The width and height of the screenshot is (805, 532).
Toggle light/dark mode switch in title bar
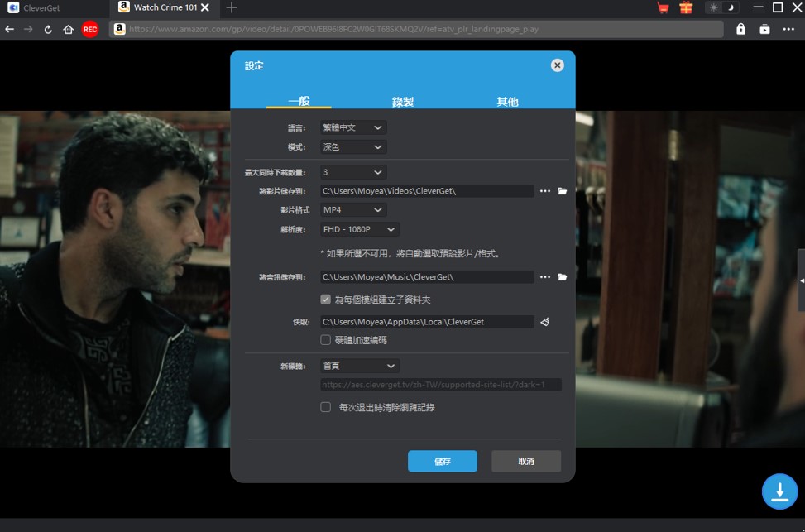point(721,7)
